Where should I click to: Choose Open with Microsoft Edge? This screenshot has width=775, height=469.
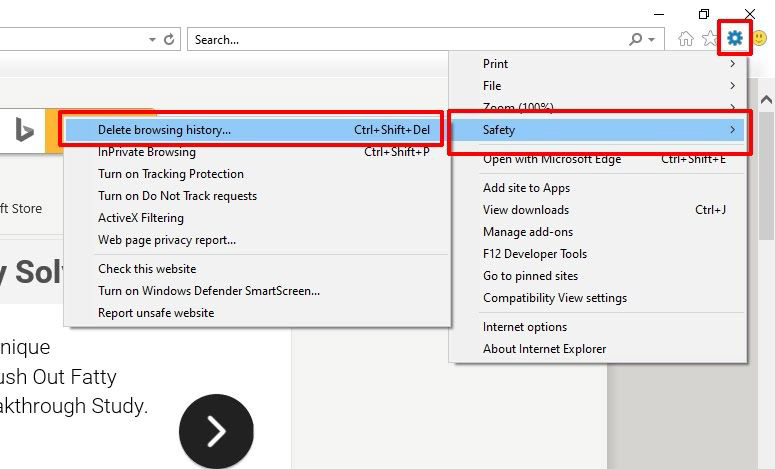(598, 159)
